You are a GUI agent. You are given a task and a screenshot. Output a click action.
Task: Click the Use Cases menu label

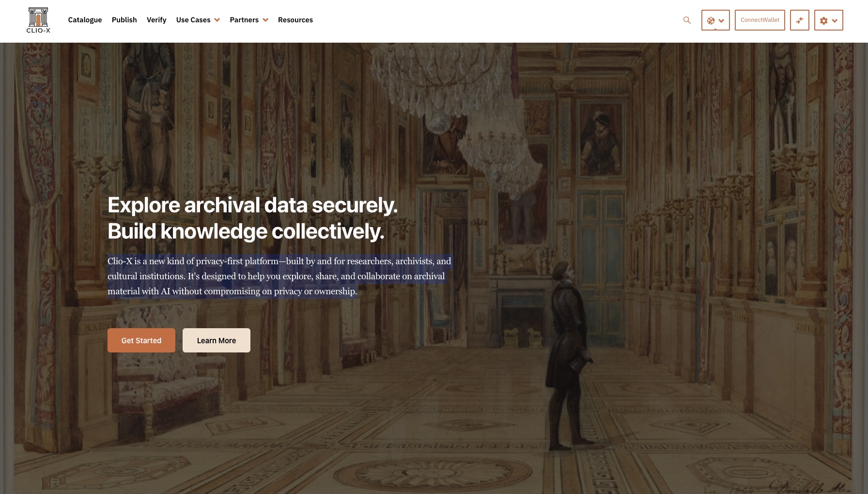click(x=193, y=20)
